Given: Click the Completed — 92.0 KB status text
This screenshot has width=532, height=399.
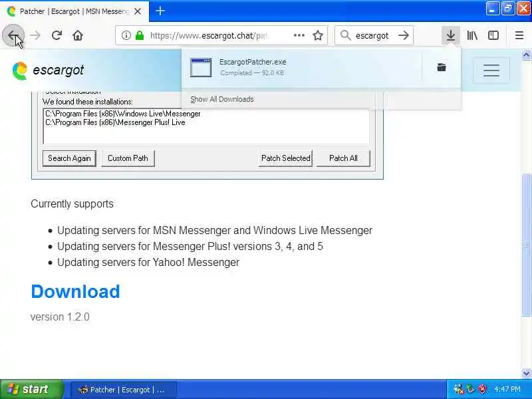Looking at the screenshot, I should click(252, 72).
